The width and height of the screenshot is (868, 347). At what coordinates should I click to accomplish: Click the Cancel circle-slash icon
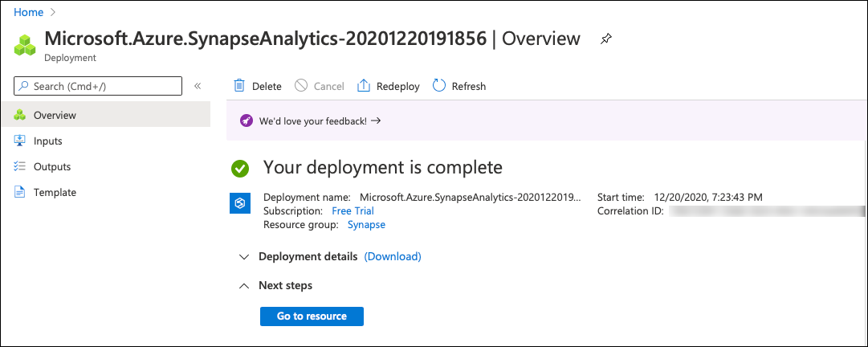click(x=301, y=86)
